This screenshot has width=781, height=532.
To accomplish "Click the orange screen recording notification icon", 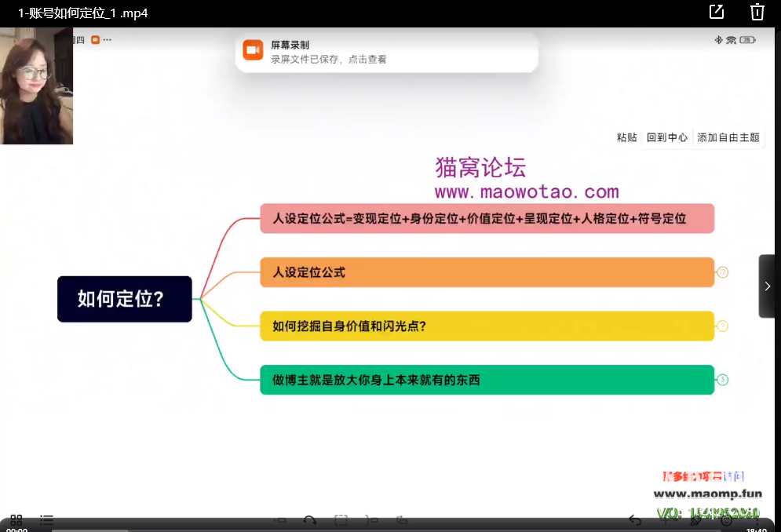I will pyautogui.click(x=253, y=50).
